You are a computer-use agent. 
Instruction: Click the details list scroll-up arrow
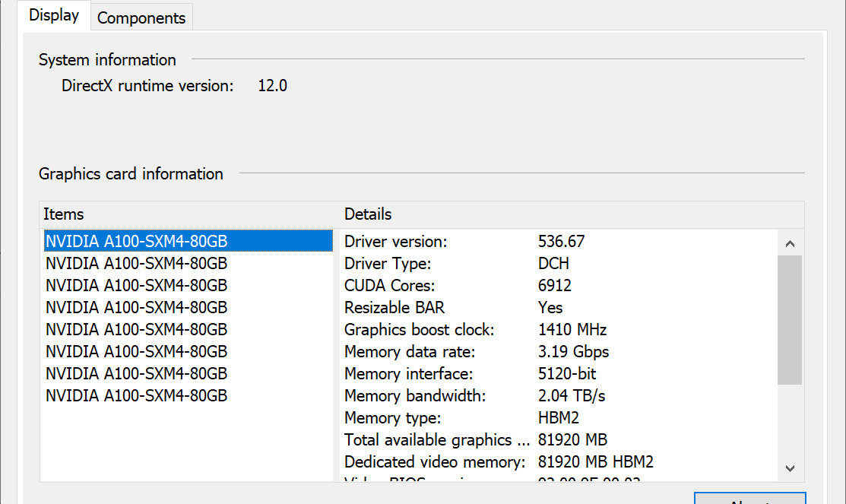click(790, 244)
